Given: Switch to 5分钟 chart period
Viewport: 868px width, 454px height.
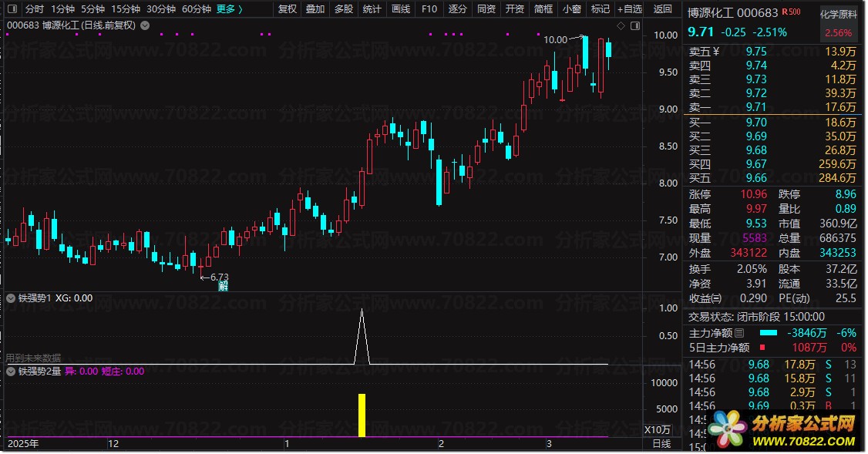Looking at the screenshot, I should tap(93, 8).
